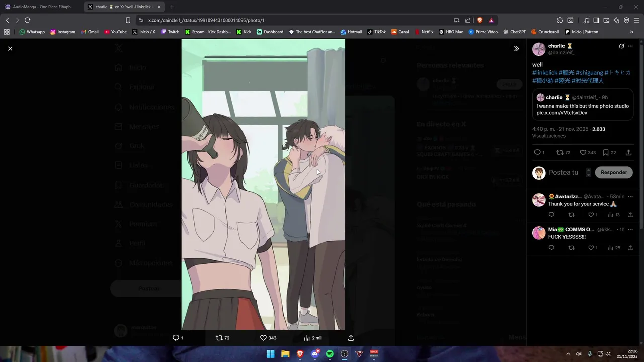Viewport: 644px width, 362px height.
Task: Open Twitch bookmark
Action: [x=170, y=32]
